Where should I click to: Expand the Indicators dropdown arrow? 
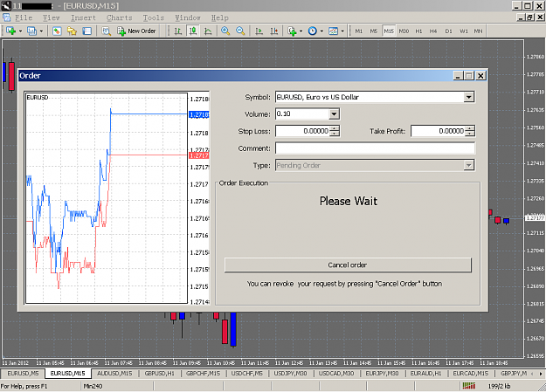[301, 31]
